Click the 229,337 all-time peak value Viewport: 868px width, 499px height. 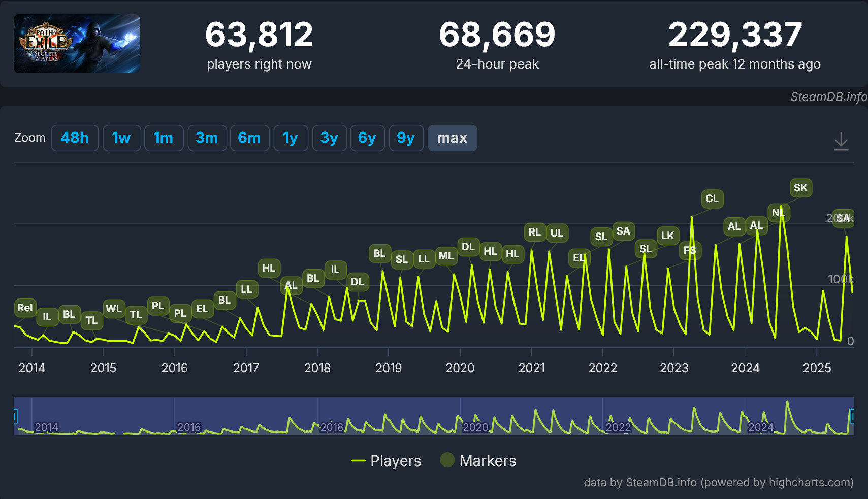coord(735,35)
